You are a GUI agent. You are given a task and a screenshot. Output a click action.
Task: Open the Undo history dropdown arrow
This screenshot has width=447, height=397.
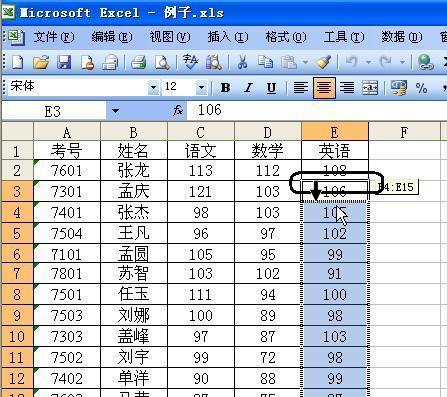368,62
